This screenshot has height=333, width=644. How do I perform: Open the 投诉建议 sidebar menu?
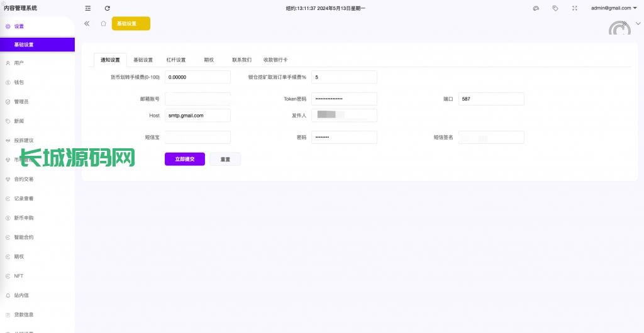pyautogui.click(x=37, y=140)
